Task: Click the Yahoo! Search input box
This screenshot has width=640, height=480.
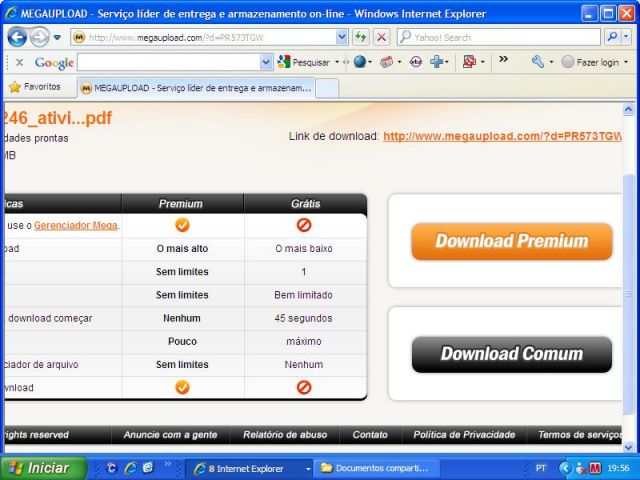Action: [x=499, y=38]
